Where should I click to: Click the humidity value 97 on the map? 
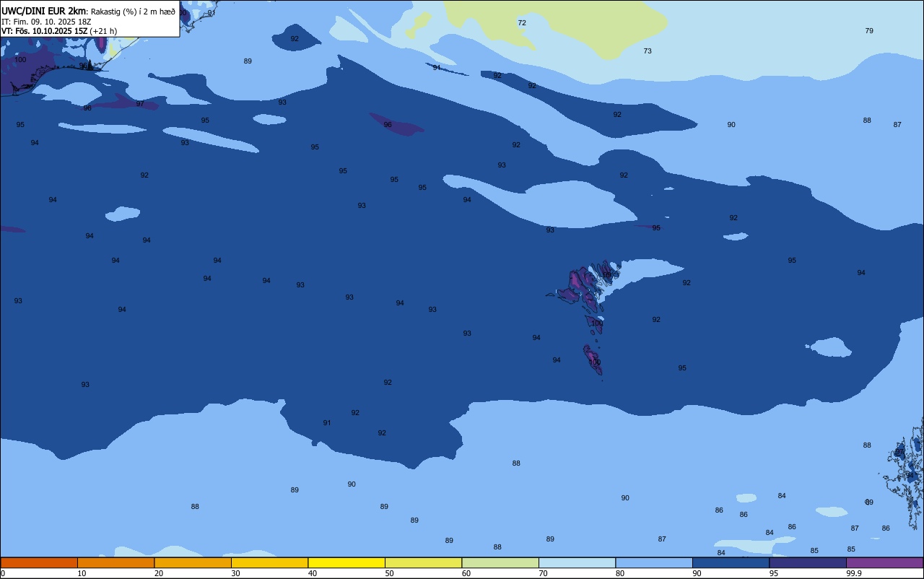pos(140,104)
